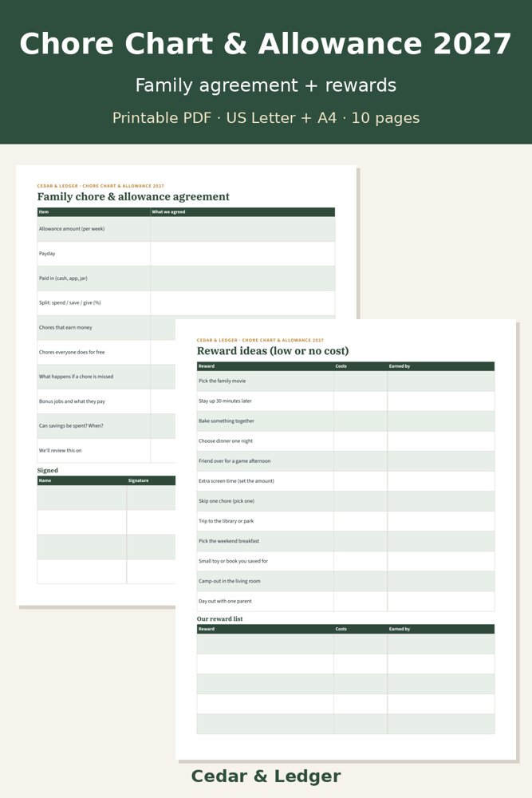Click the 'Item' column header

pos(44,211)
